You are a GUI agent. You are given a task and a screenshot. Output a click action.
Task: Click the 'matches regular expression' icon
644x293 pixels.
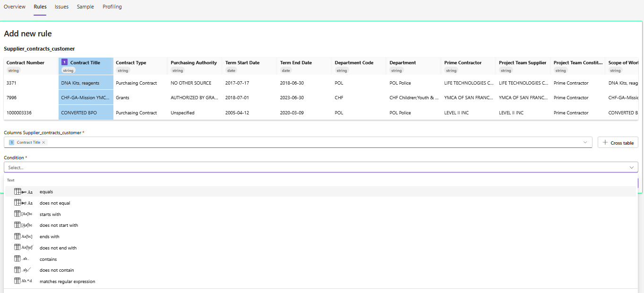[x=23, y=282]
